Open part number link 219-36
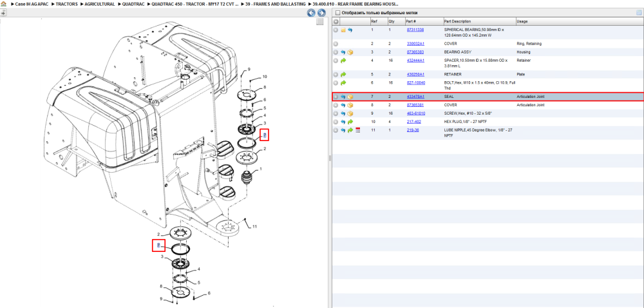Viewport: 644px width, 308px height. [x=412, y=130]
